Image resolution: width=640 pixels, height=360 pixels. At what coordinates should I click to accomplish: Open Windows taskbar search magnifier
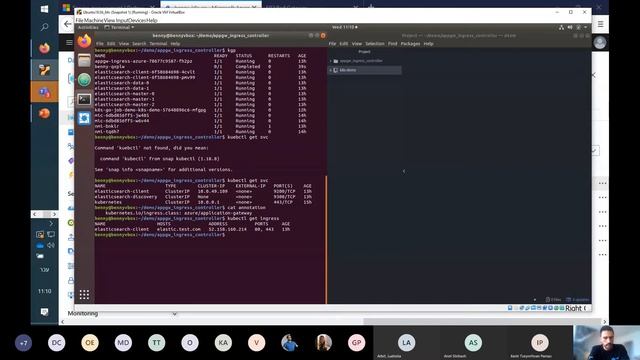click(44, 27)
